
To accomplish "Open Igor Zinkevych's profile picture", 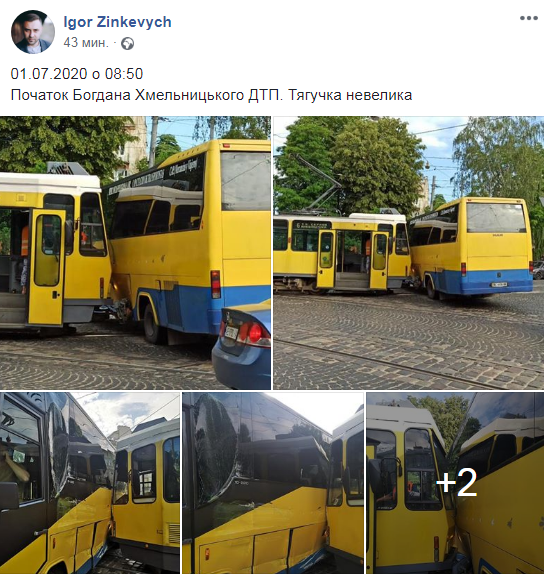I will click(x=33, y=32).
